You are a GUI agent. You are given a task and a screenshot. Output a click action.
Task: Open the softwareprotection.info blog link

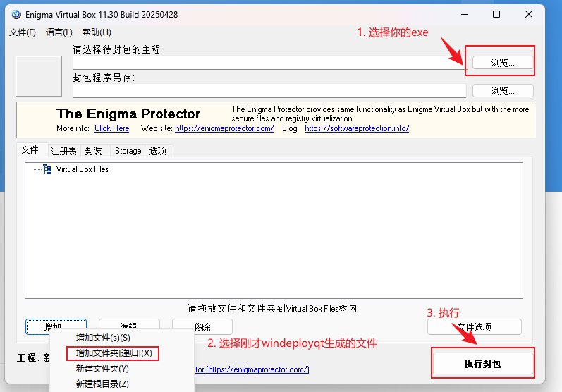(x=357, y=128)
